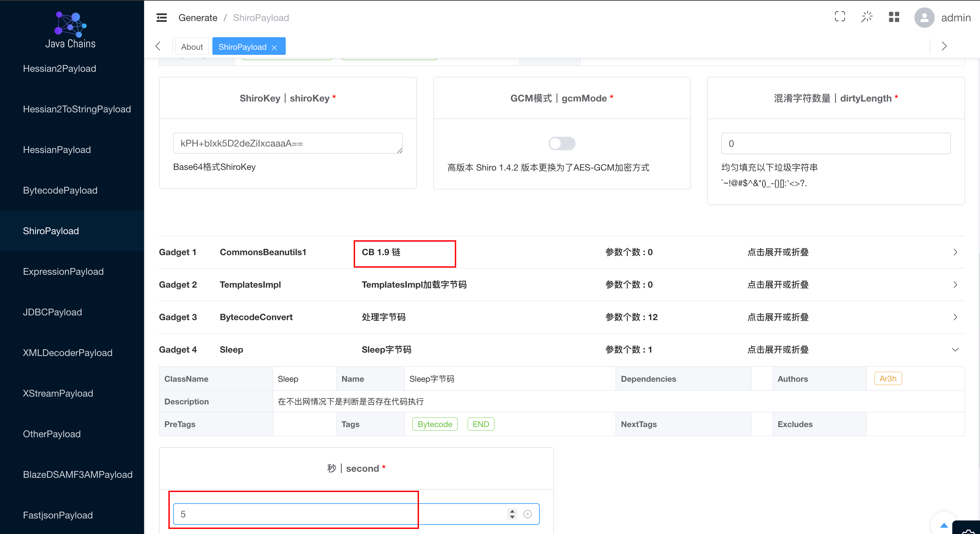Click the END tag
The width and height of the screenshot is (980, 534).
[x=481, y=424]
